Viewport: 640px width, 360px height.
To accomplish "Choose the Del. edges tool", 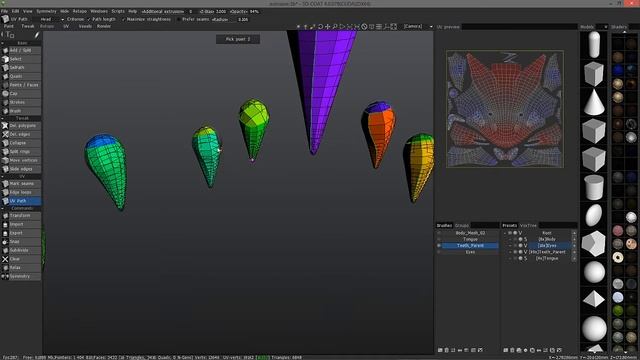I will [x=21, y=134].
